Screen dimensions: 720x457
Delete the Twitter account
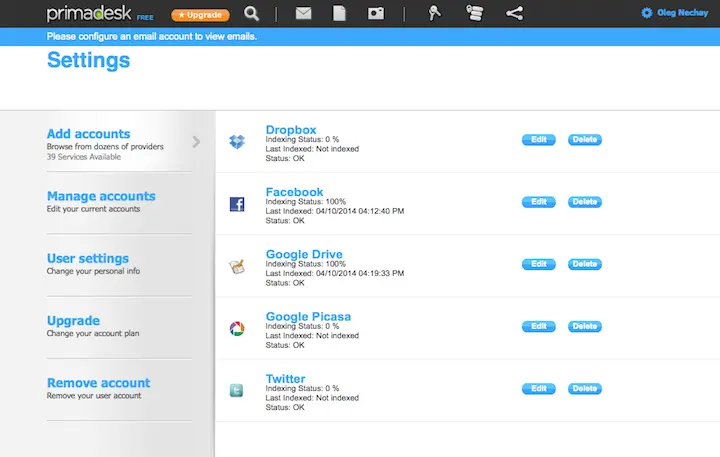(585, 389)
